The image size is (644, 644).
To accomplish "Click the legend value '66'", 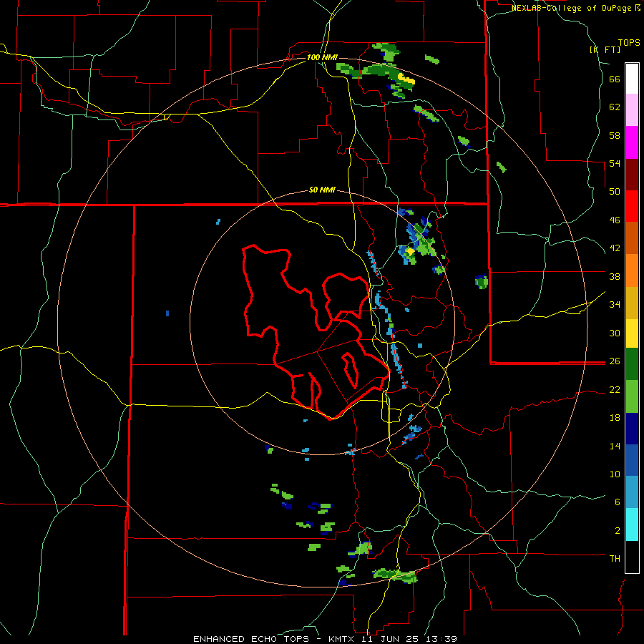I will (x=615, y=79).
